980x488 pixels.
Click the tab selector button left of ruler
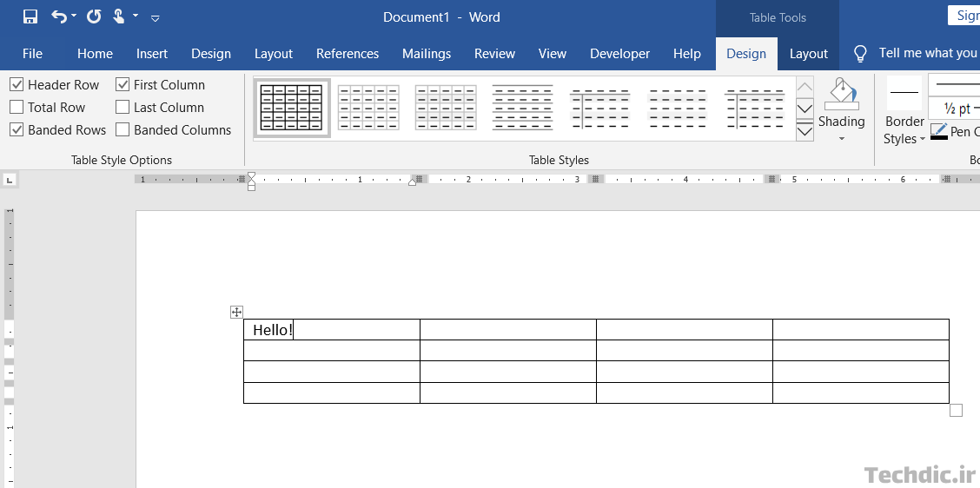pyautogui.click(x=10, y=180)
